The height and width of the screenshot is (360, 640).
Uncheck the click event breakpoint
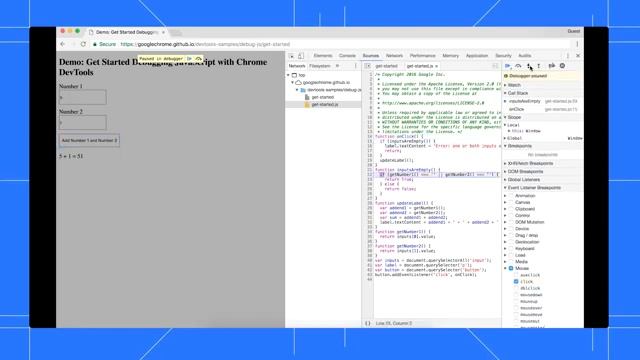click(x=516, y=282)
